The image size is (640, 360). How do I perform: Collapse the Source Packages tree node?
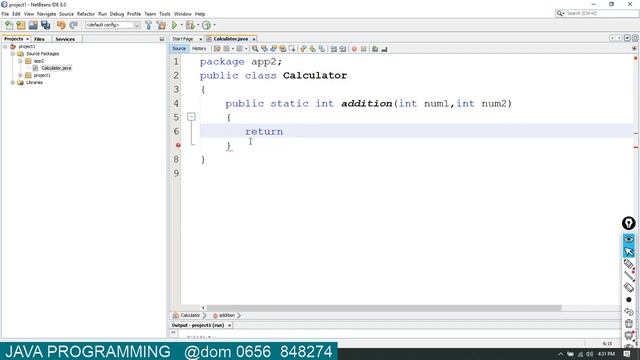click(13, 54)
